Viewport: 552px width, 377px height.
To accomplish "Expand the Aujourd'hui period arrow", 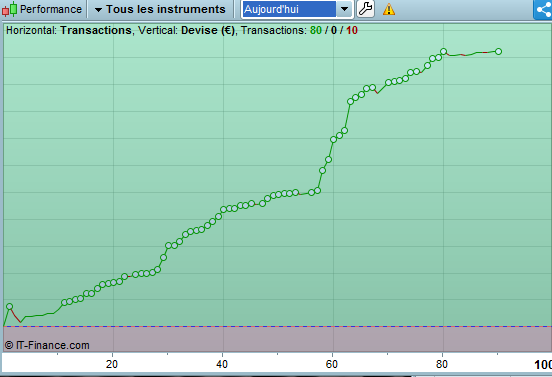I will [344, 9].
